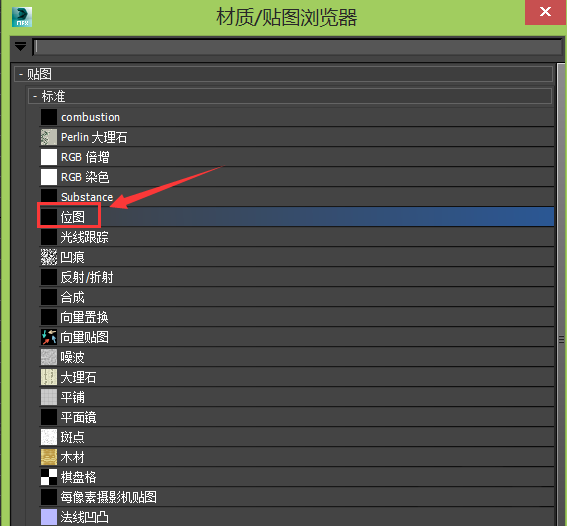Pick the Substance map entry
Viewport: 567px width, 526px height.
pyautogui.click(x=297, y=197)
